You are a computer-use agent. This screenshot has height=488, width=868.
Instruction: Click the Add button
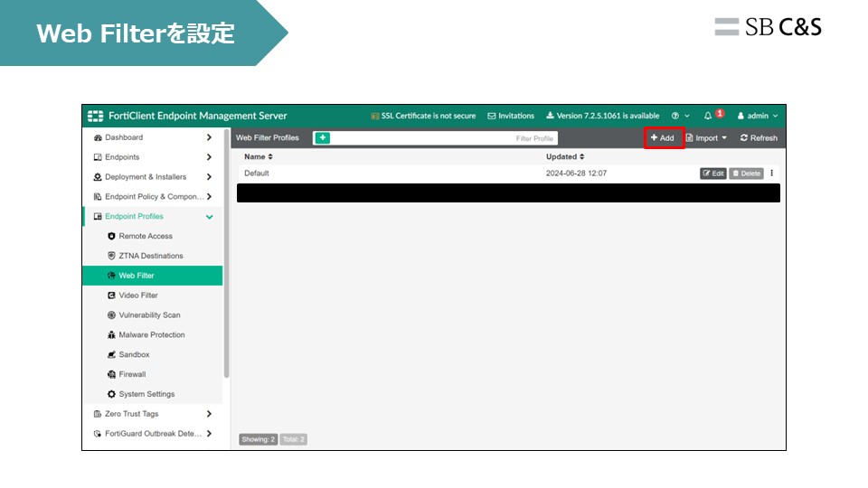(663, 137)
